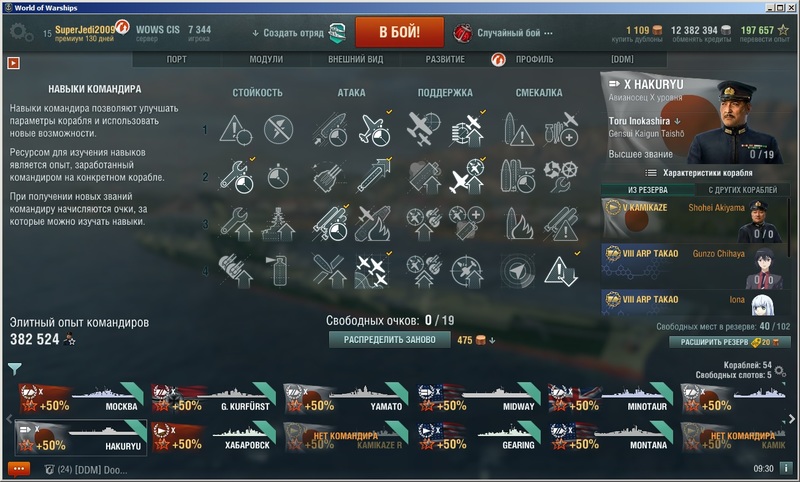Select the radar locator skill in row four
This screenshot has height=482, width=800.
[517, 270]
